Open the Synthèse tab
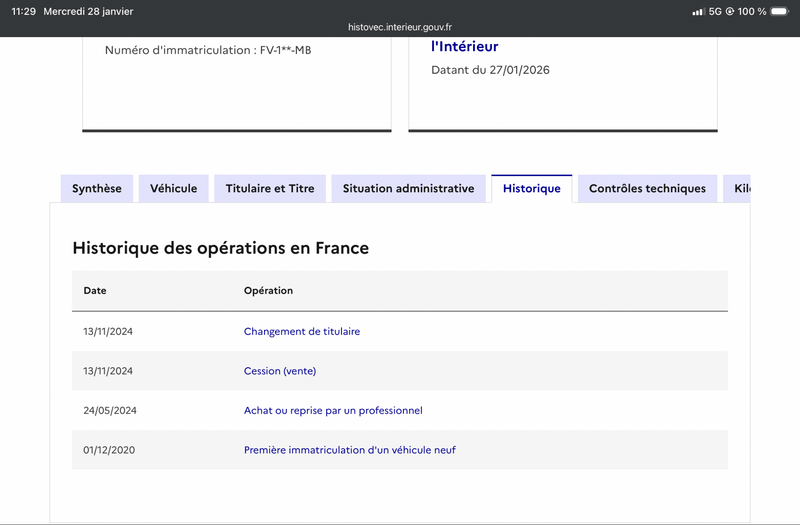800x525 pixels. click(x=97, y=189)
